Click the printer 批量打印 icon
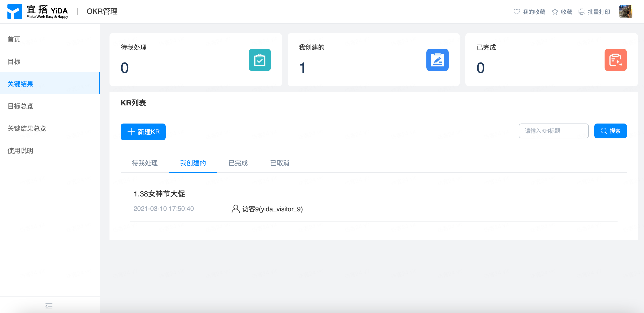Viewport: 644px width, 313px height. pos(582,12)
